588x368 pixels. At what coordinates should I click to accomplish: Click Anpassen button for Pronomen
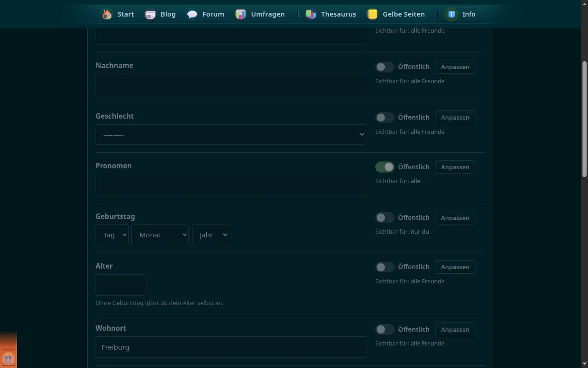coord(455,167)
